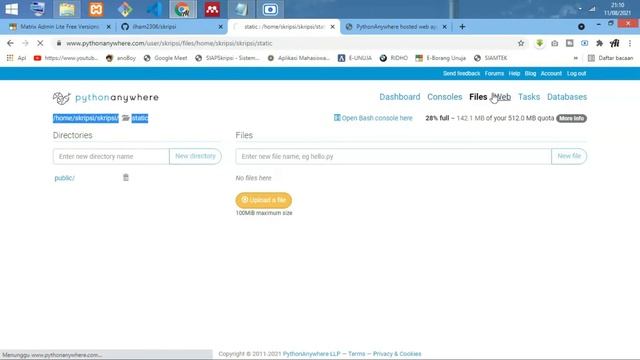Close the Matrix Admin Lite tab

[109, 27]
